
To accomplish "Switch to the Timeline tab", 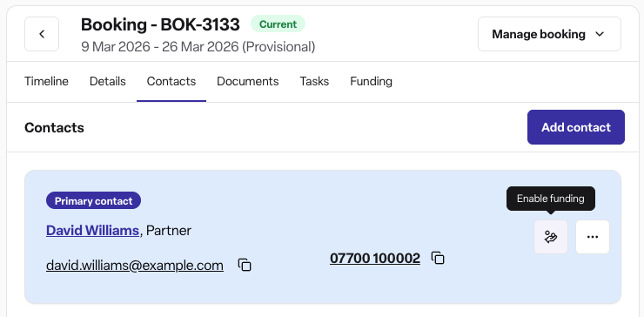I will pyautogui.click(x=46, y=81).
